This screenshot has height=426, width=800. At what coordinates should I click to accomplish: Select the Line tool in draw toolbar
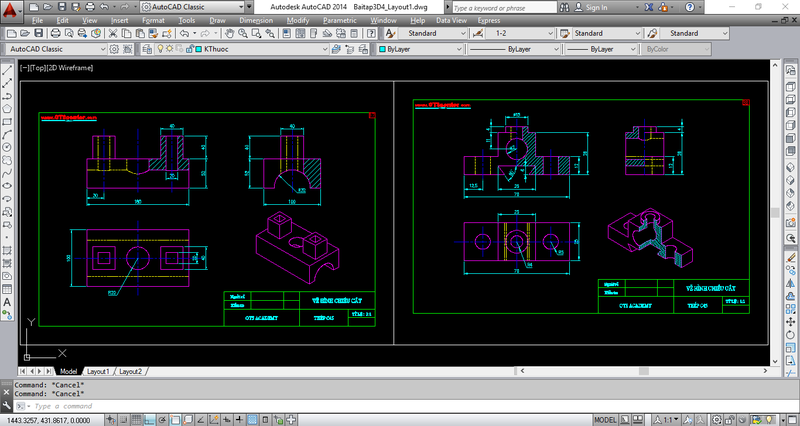click(x=7, y=70)
